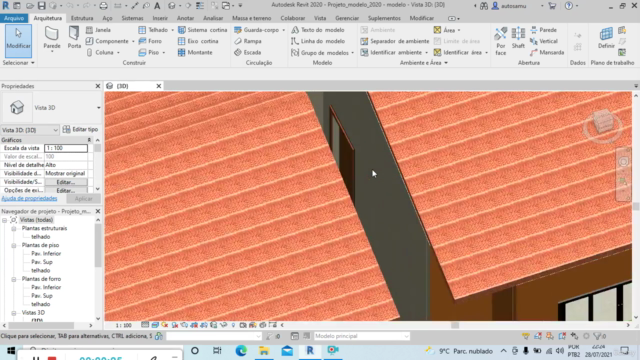Select the Escada stair tool
This screenshot has height=360, width=640.
pos(247,52)
